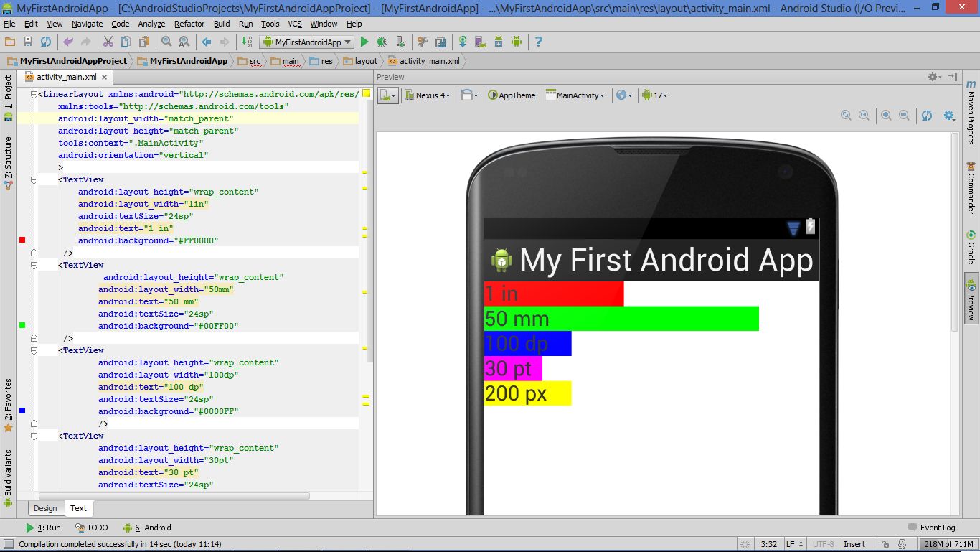Click the Paste clipboard icon

click(x=144, y=42)
